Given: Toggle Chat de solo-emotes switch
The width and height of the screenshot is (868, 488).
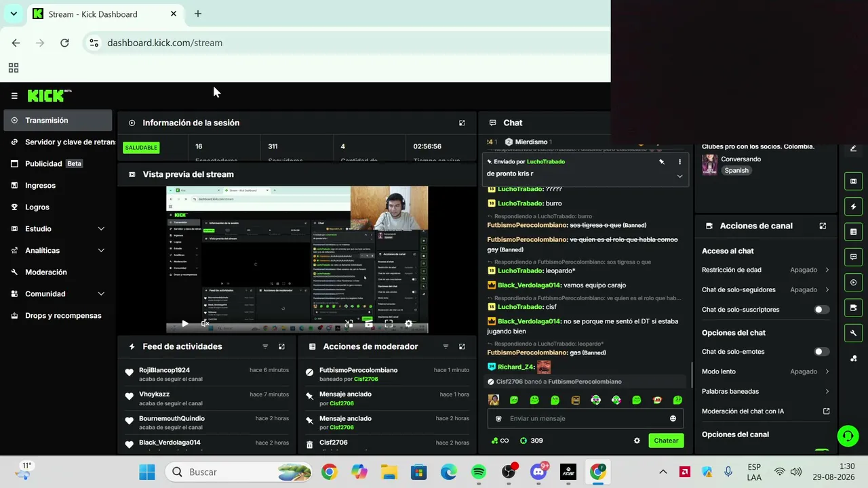Looking at the screenshot, I should (821, 352).
